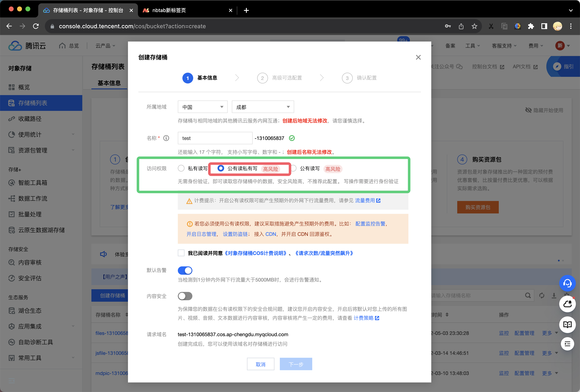Click the online customer service headset icon
This screenshot has width=580, height=392.
(x=567, y=283)
